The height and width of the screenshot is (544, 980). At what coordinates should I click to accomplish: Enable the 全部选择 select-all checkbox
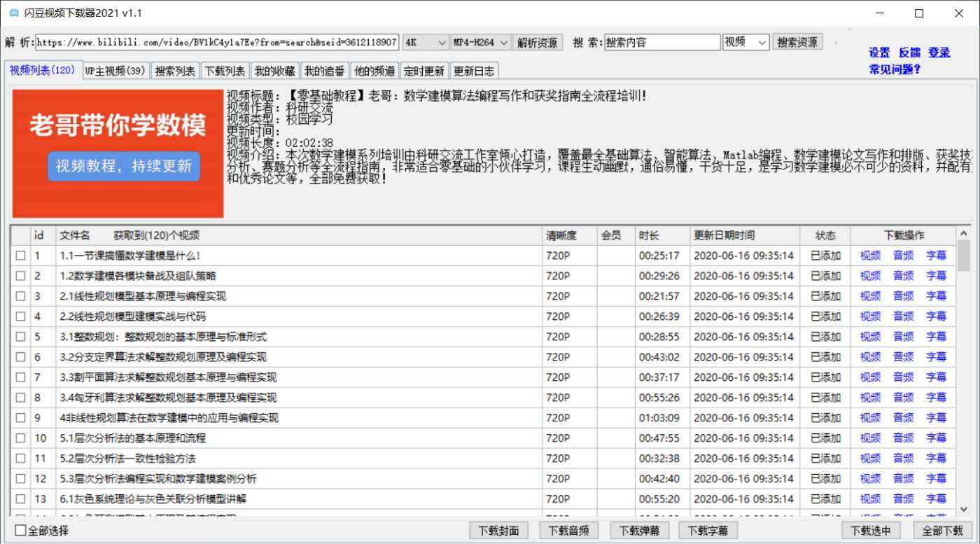(19, 531)
